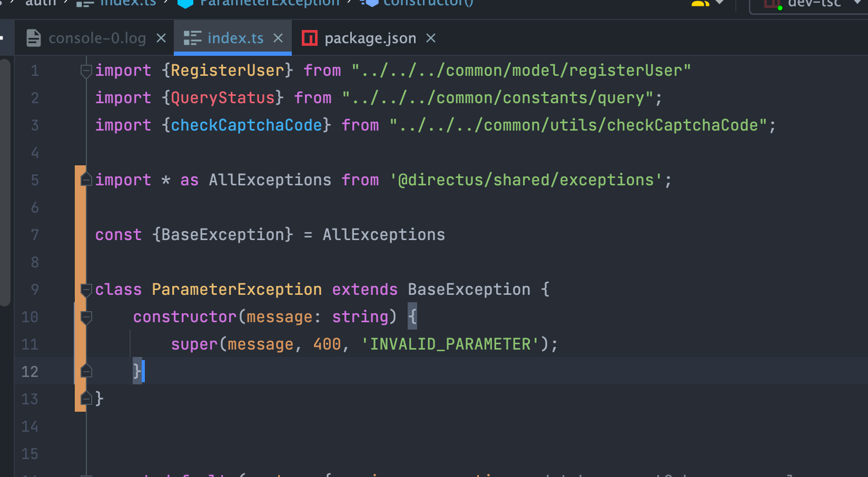The width and height of the screenshot is (868, 477).
Task: Click the super call on line 11
Action: tap(194, 344)
